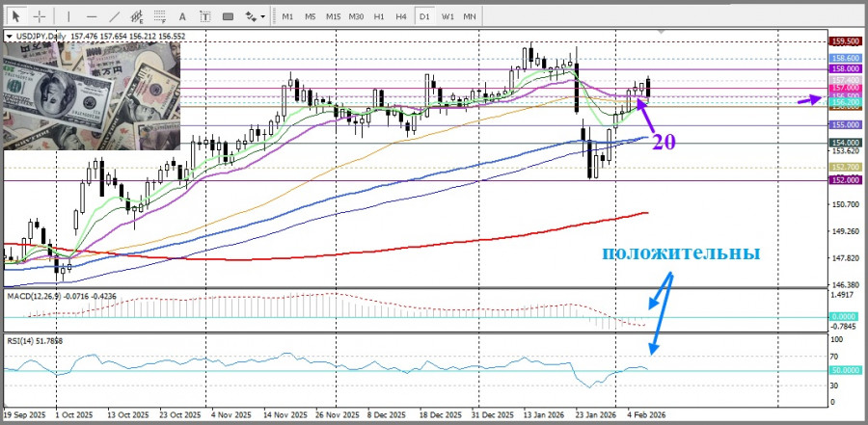The height and width of the screenshot is (425, 868).
Task: Click the 1 Oct 2025 date label
Action: (x=74, y=414)
